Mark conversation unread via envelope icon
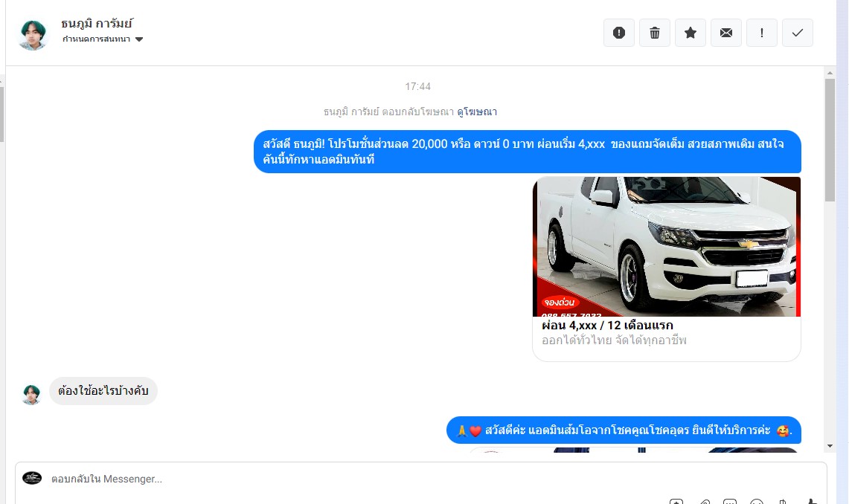Viewport: 849px width, 504px height. click(x=726, y=33)
